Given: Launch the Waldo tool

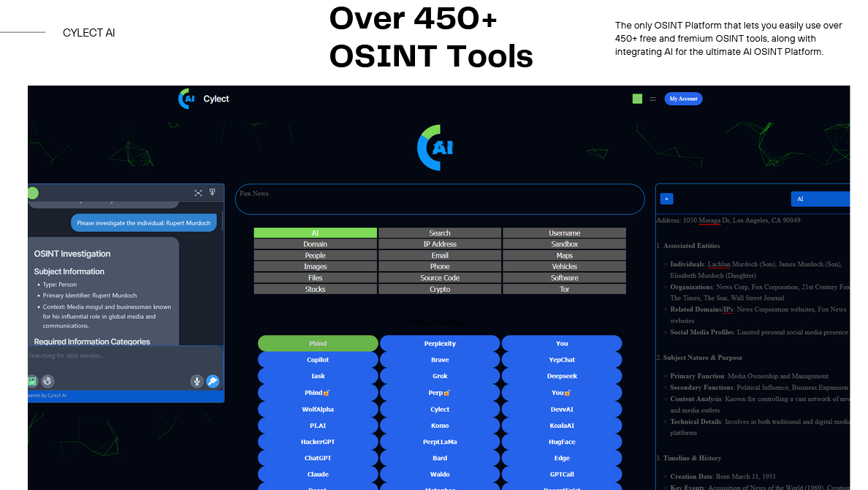Looking at the screenshot, I should click(x=440, y=474).
